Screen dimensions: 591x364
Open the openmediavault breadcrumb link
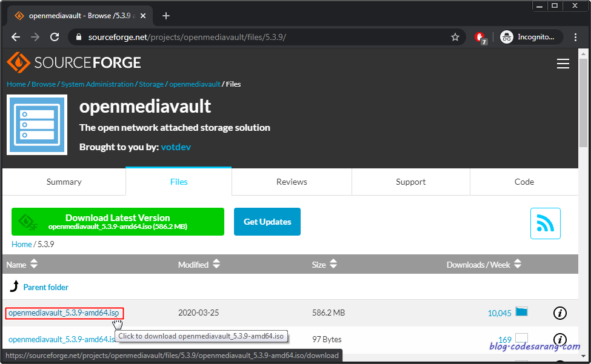pyautogui.click(x=195, y=84)
